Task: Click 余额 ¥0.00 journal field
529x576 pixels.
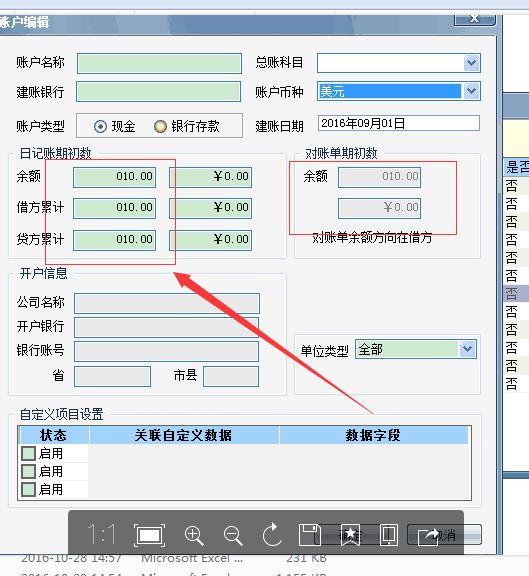Action: point(210,177)
